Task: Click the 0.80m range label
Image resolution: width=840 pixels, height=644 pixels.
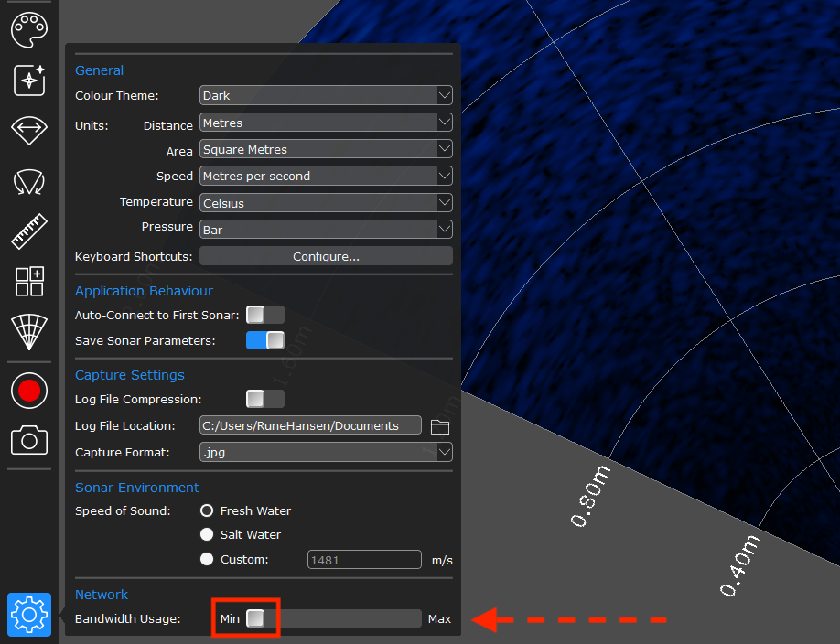Action: coord(590,496)
